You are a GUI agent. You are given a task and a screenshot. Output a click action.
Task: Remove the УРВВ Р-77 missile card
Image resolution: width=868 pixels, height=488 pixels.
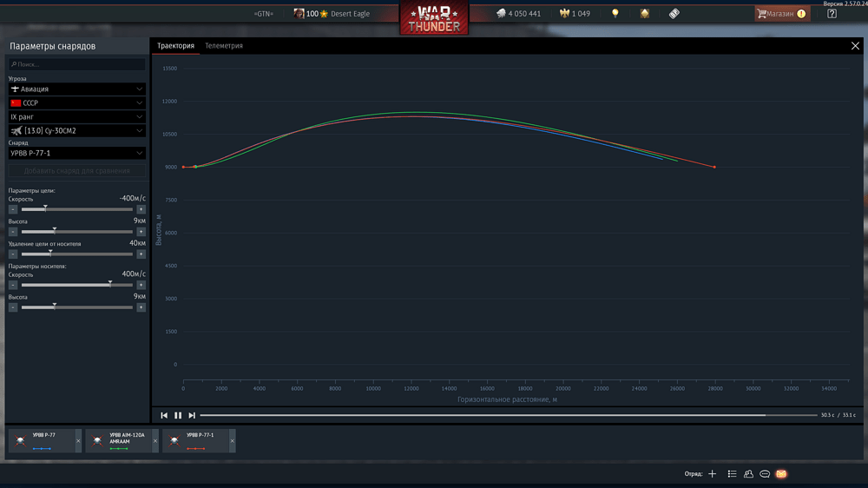point(78,441)
